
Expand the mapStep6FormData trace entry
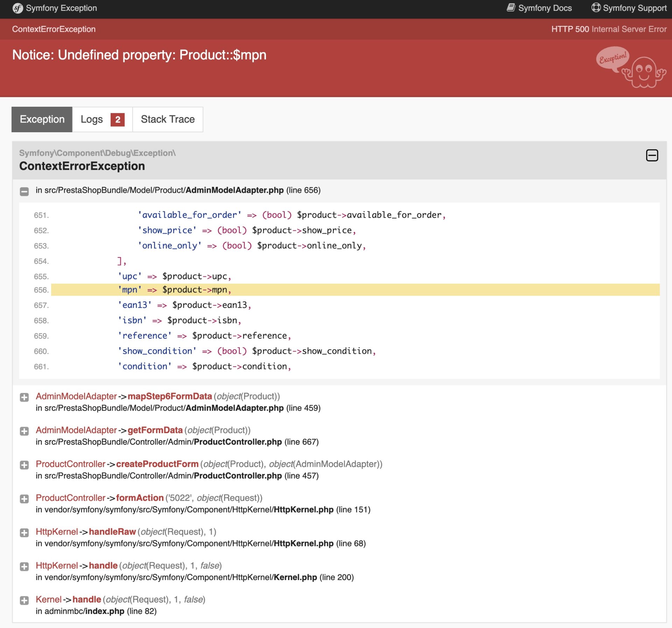(x=24, y=397)
